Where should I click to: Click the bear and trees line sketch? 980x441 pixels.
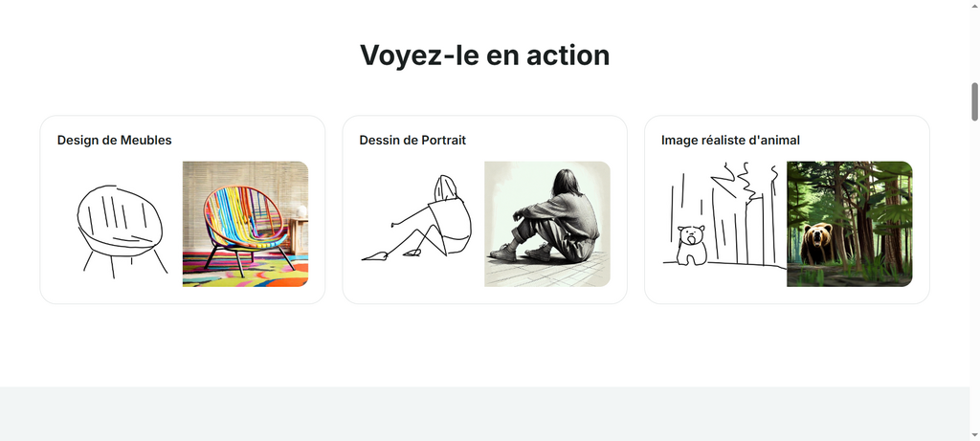pyautogui.click(x=724, y=215)
